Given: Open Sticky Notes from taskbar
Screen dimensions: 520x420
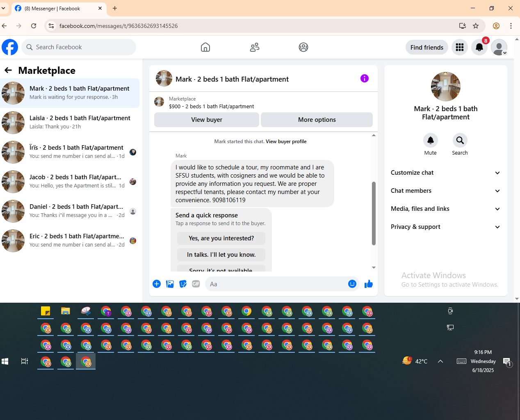Looking at the screenshot, I should point(46,311).
